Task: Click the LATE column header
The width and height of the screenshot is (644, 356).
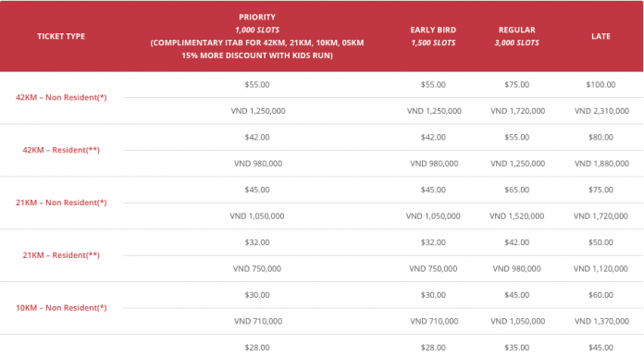Action: click(601, 36)
